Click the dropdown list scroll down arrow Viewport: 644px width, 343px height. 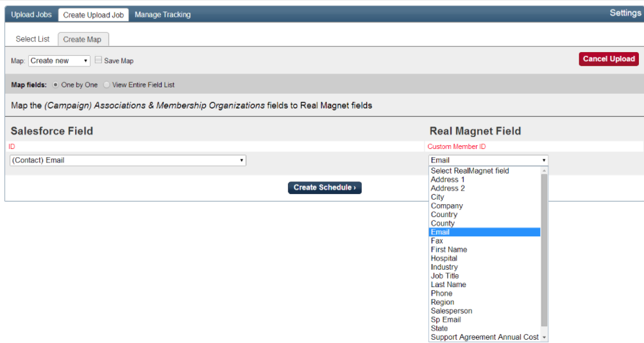(544, 338)
